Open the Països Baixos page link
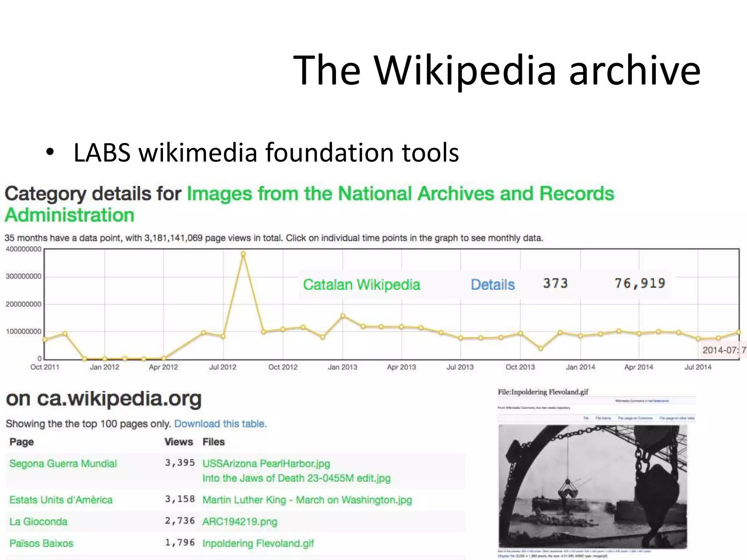 pos(41,543)
